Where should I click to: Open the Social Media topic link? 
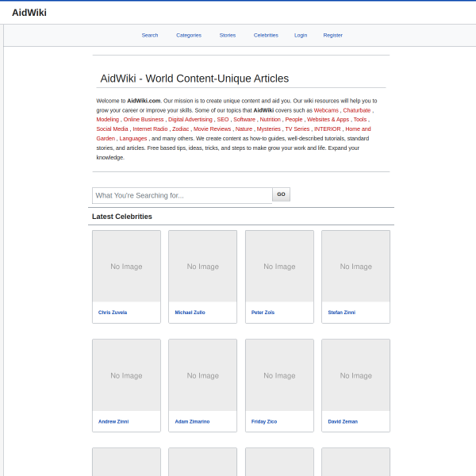tap(112, 129)
